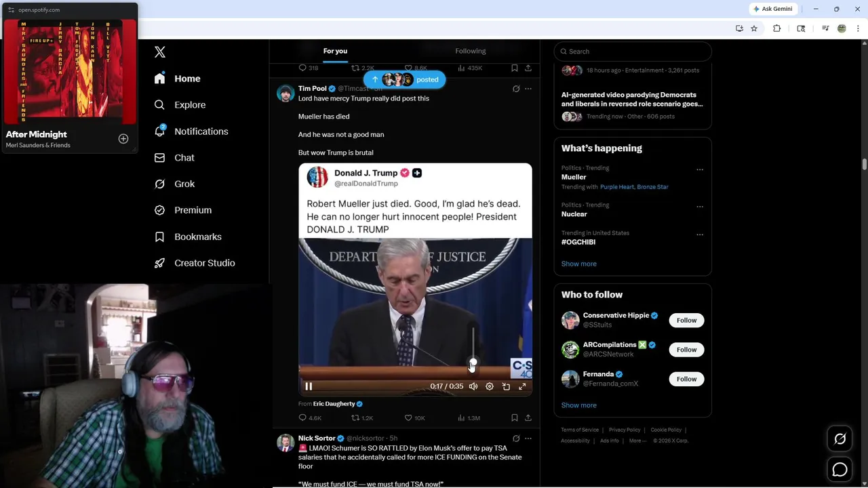Reply to the top post (318 replies)

click(309, 68)
